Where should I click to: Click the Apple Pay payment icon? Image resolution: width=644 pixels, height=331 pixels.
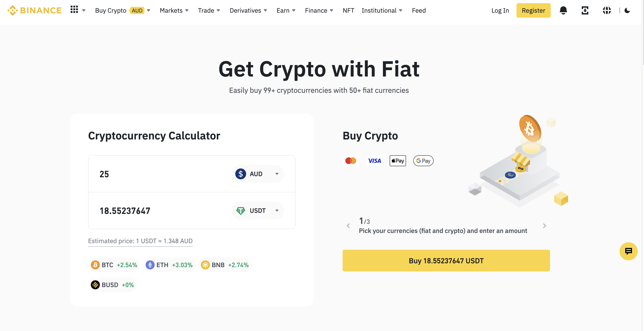pyautogui.click(x=398, y=161)
